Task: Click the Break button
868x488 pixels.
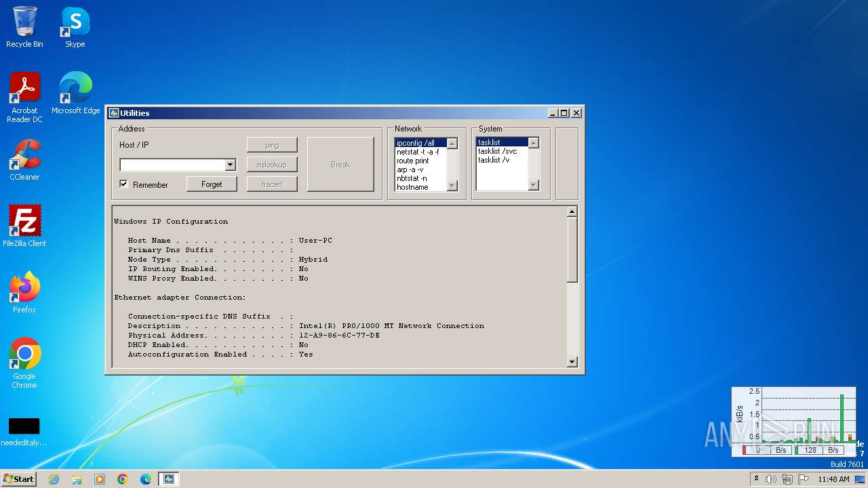Action: 340,165
